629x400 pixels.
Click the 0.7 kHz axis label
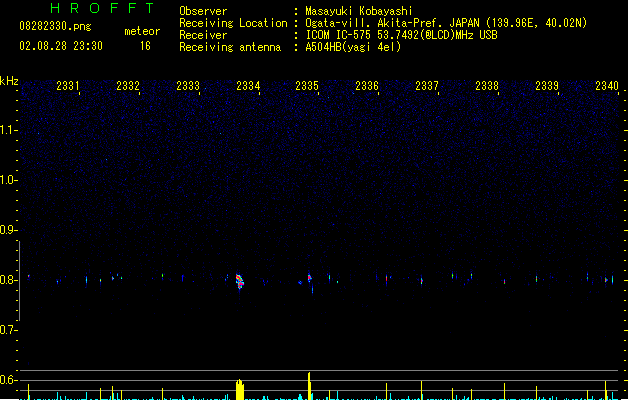(x=8, y=330)
